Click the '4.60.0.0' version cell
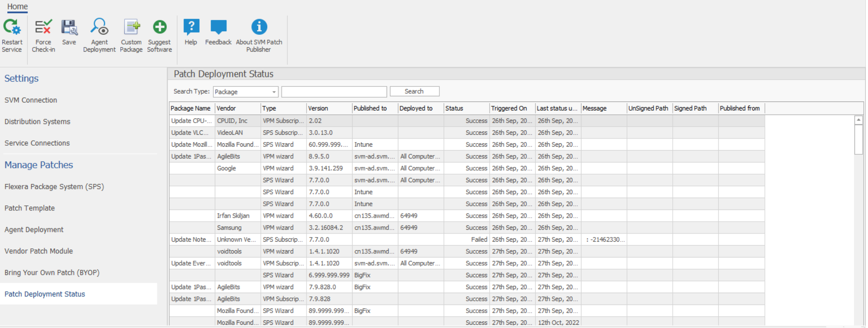Image resolution: width=868 pixels, height=328 pixels. point(330,216)
